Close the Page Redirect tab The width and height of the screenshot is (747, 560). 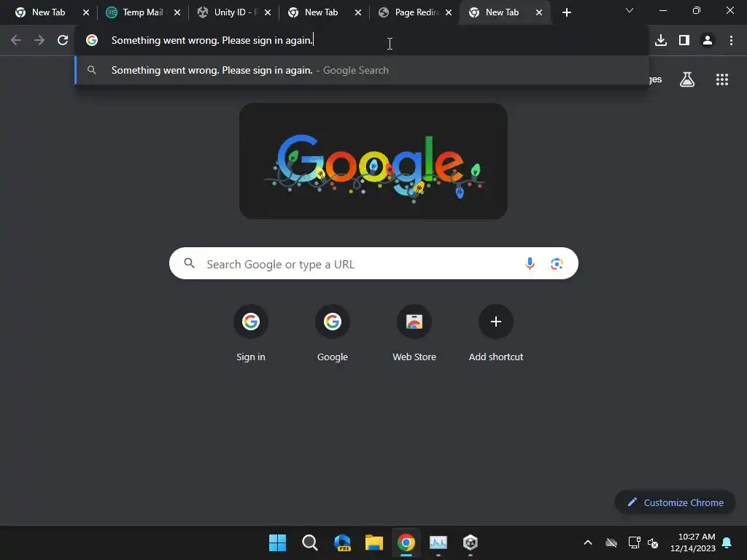pyautogui.click(x=449, y=13)
